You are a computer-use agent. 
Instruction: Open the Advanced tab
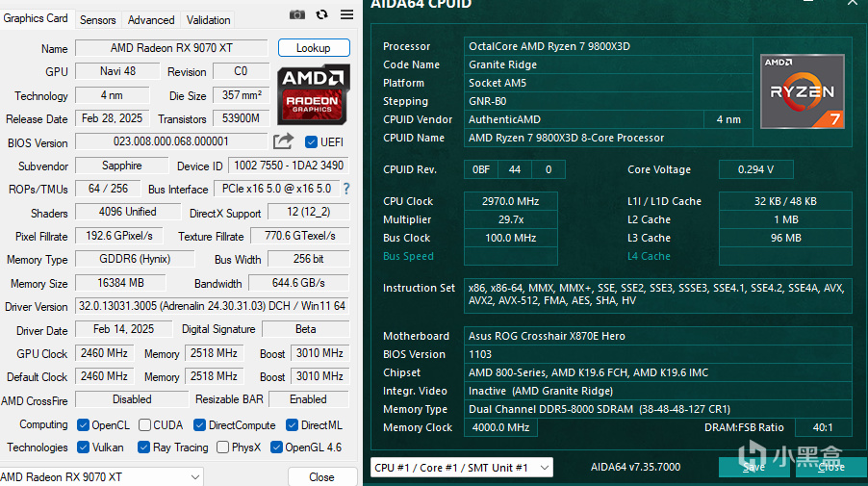(x=151, y=20)
